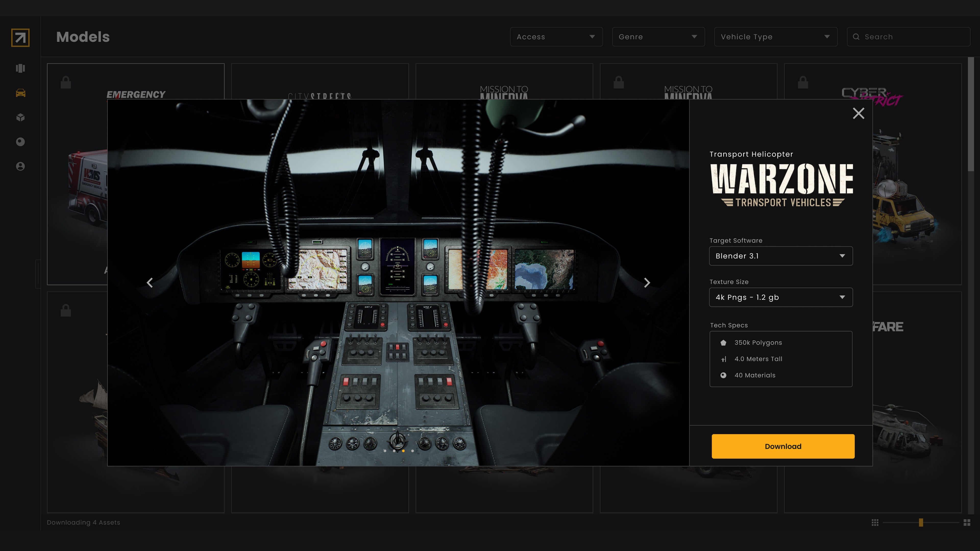Screen dimensions: 980x551
Task: Download the Warzone Transport Helicopter
Action: point(782,446)
